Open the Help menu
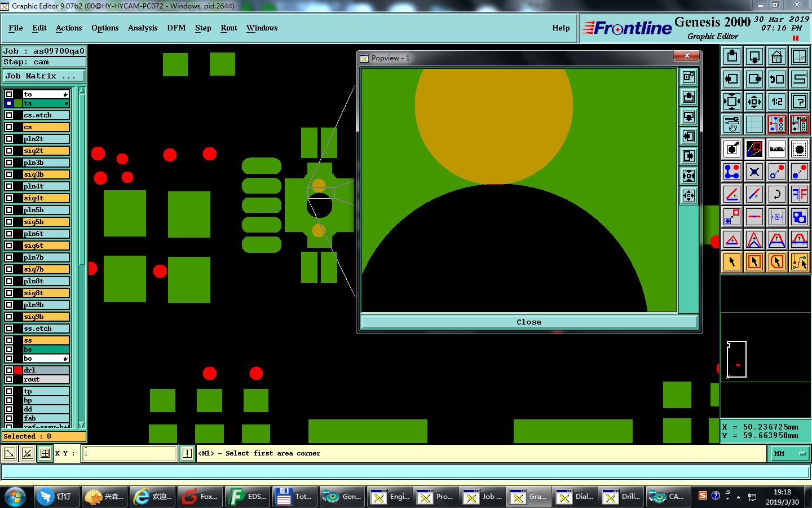The image size is (812, 508). (x=561, y=28)
